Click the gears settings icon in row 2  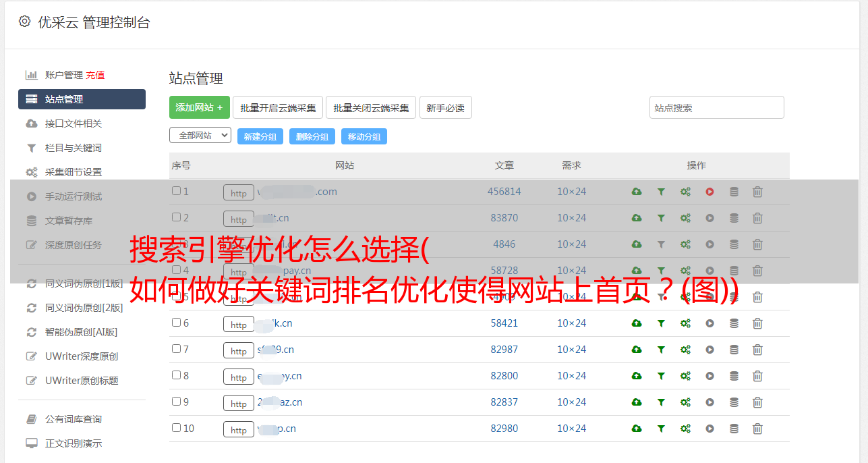pyautogui.click(x=685, y=218)
